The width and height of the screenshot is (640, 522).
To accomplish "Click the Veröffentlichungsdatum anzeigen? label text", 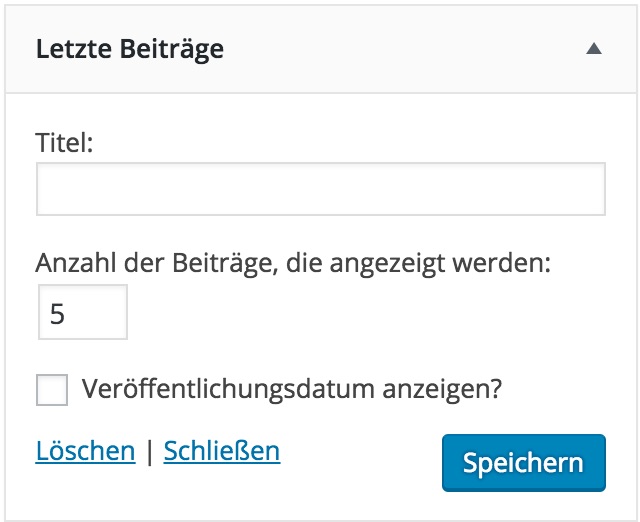I will tap(291, 388).
